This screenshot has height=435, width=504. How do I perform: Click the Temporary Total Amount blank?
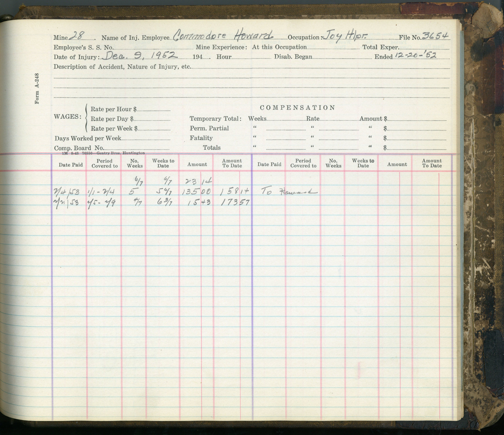point(416,119)
